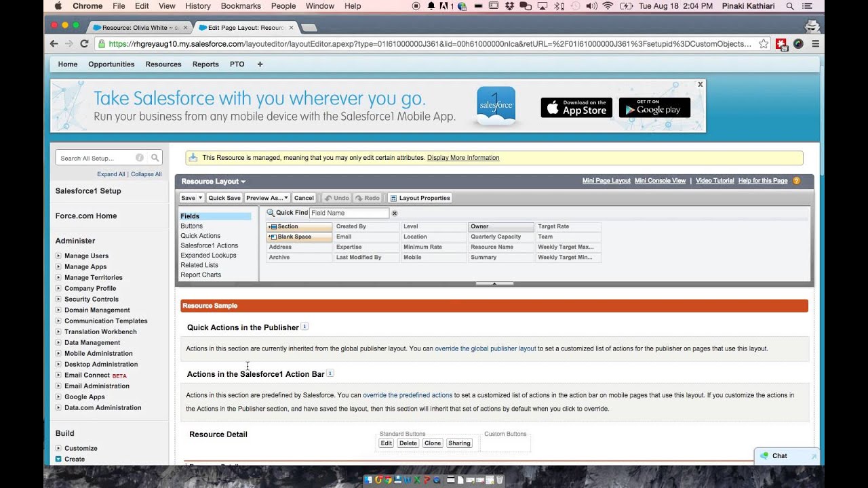This screenshot has height=488, width=868.
Task: Click the plus tab to view all tabs
Action: (260, 64)
